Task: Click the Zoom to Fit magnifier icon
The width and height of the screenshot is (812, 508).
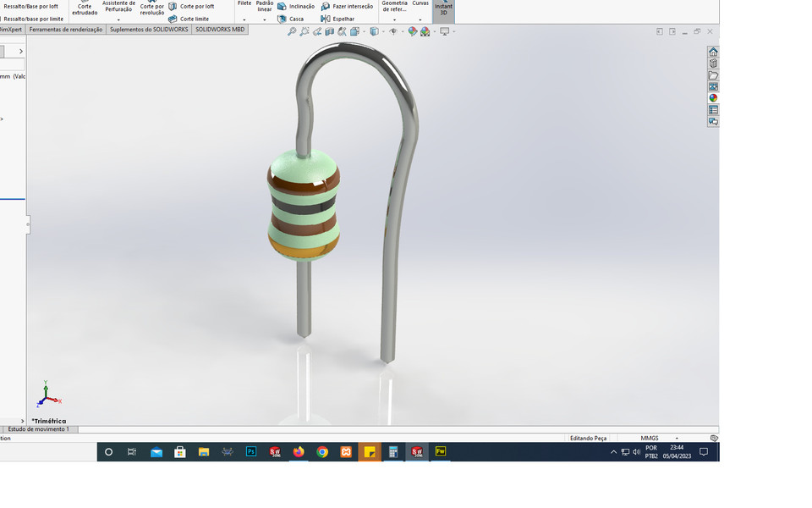Action: tap(291, 31)
